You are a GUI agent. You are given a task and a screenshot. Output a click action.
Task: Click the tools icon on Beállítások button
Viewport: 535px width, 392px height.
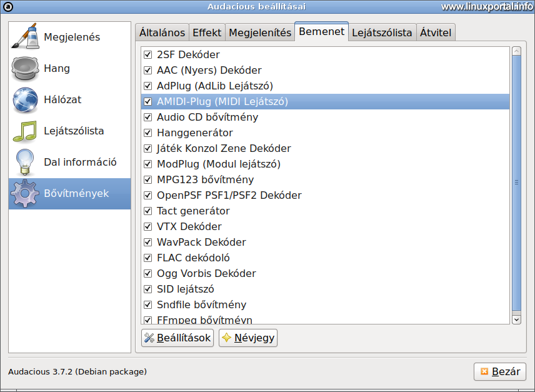click(x=149, y=338)
